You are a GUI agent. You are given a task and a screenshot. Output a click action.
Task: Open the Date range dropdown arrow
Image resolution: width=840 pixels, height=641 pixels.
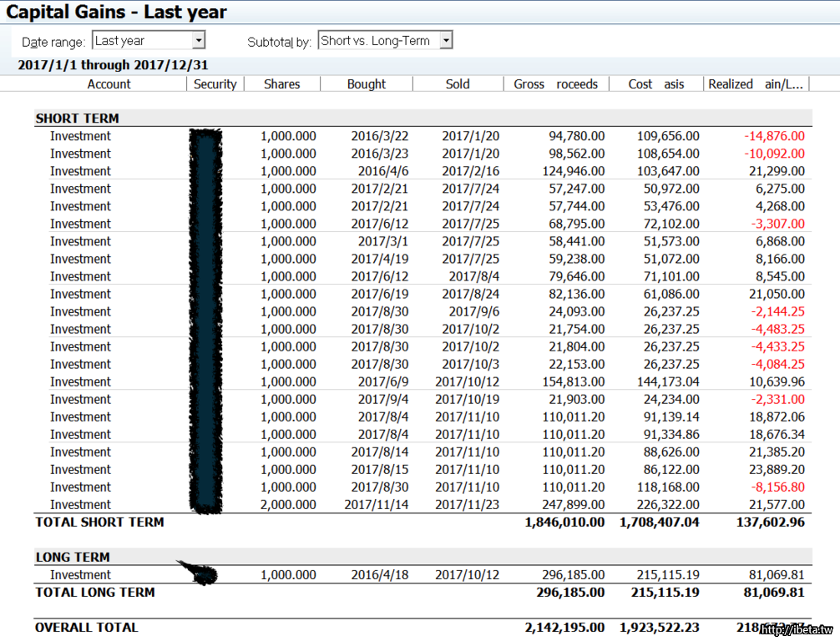(198, 40)
